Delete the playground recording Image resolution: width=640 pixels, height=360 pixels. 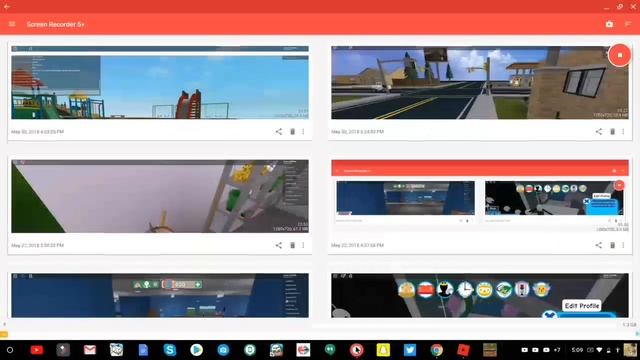coord(292,131)
